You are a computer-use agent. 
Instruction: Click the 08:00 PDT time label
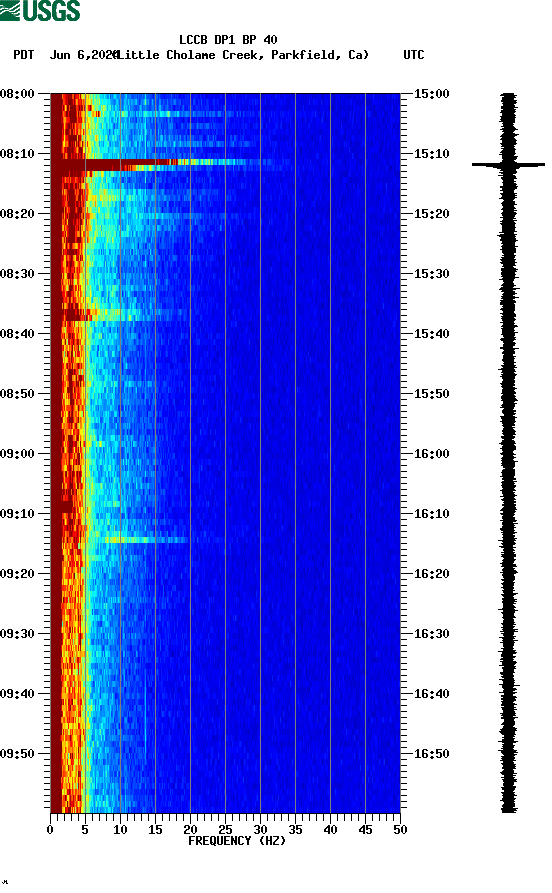[18, 93]
